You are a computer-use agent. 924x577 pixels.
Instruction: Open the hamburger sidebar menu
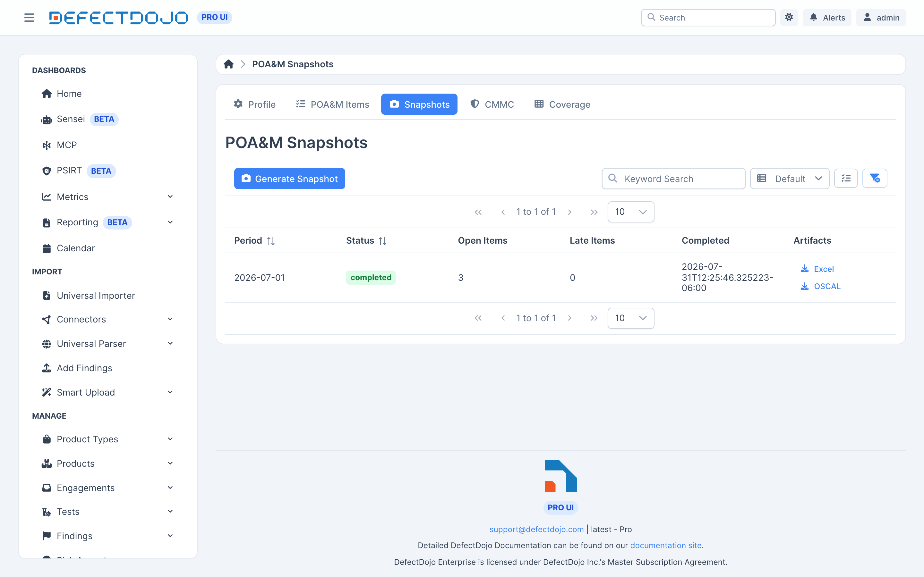(x=29, y=18)
